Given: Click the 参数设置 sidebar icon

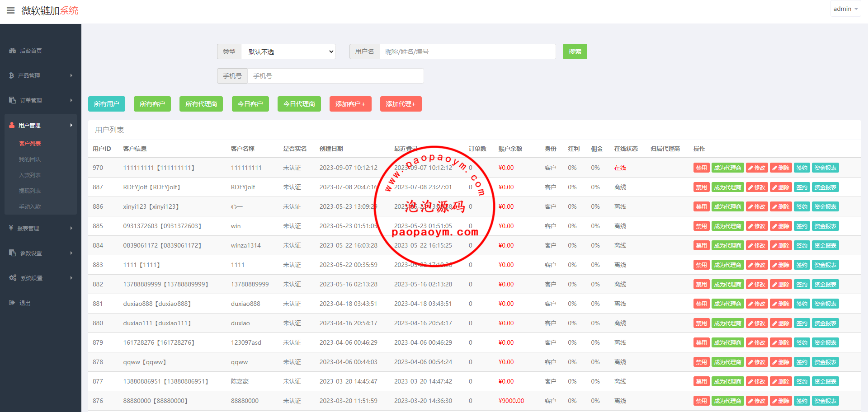Looking at the screenshot, I should [13, 253].
